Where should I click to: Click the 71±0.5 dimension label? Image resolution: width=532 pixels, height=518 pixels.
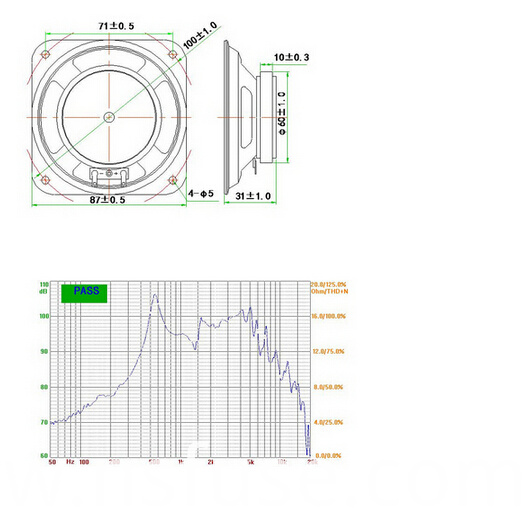click(116, 26)
